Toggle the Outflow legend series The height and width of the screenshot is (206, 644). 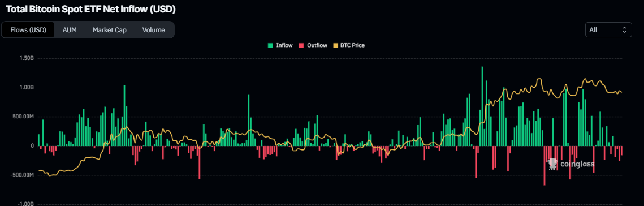(313, 45)
